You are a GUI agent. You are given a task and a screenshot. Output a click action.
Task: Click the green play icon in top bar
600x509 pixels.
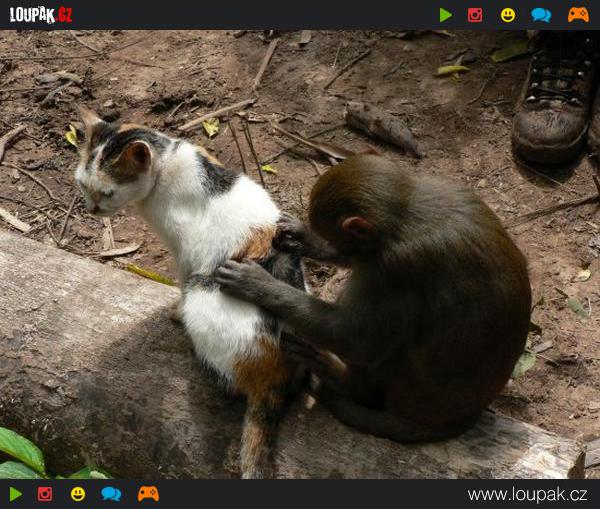[445, 15]
